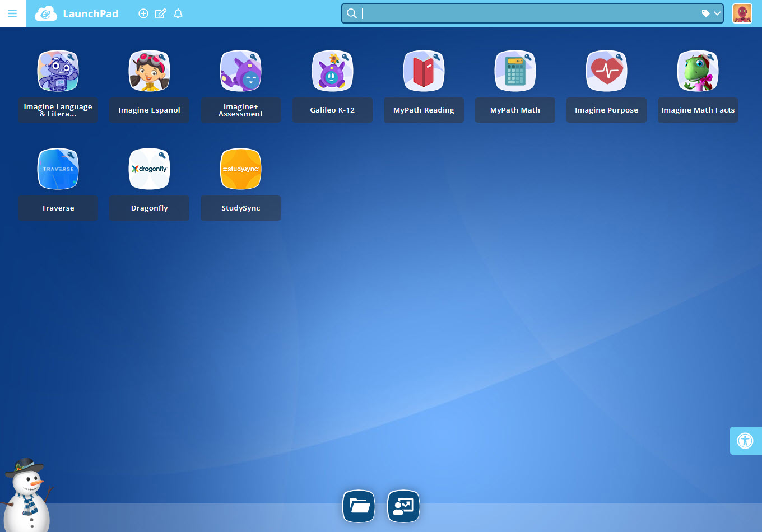Viewport: 762px width, 532px height.
Task: Open the Dragonfly app
Action: click(x=149, y=169)
